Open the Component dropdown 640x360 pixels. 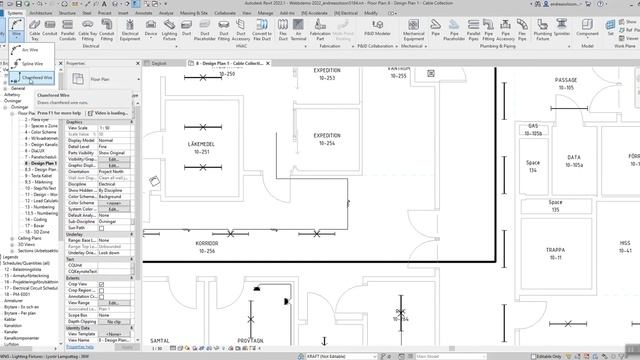587,37
